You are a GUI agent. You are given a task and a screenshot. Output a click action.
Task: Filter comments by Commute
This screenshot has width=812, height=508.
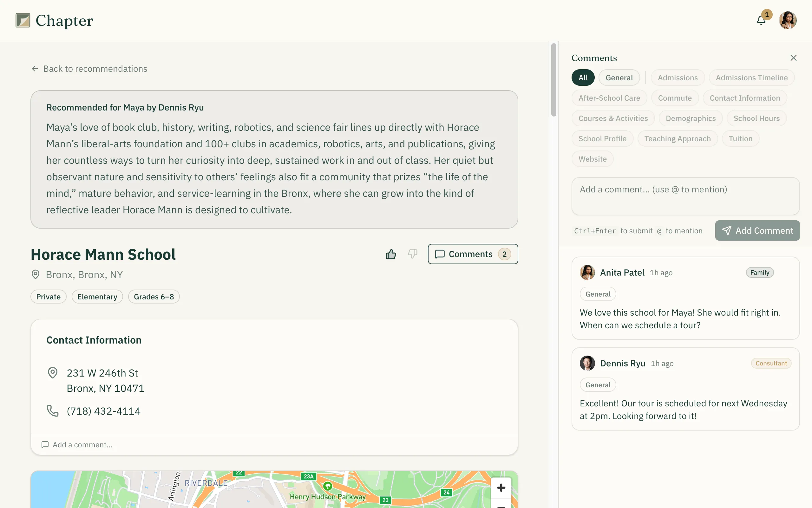click(x=675, y=98)
